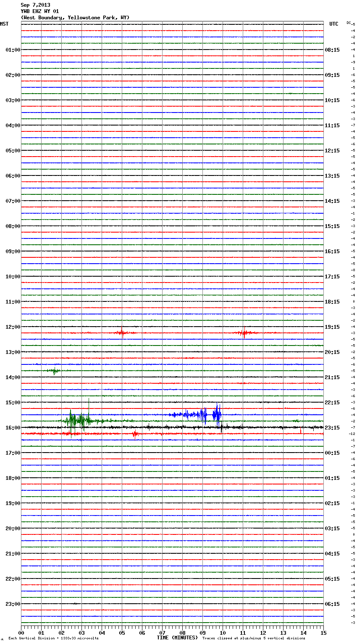Click the 23:15 UTC time label

coord(332,427)
